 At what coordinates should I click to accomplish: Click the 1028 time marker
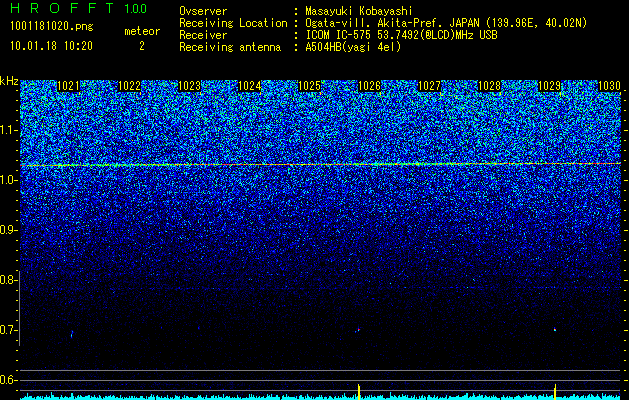pyautogui.click(x=490, y=86)
